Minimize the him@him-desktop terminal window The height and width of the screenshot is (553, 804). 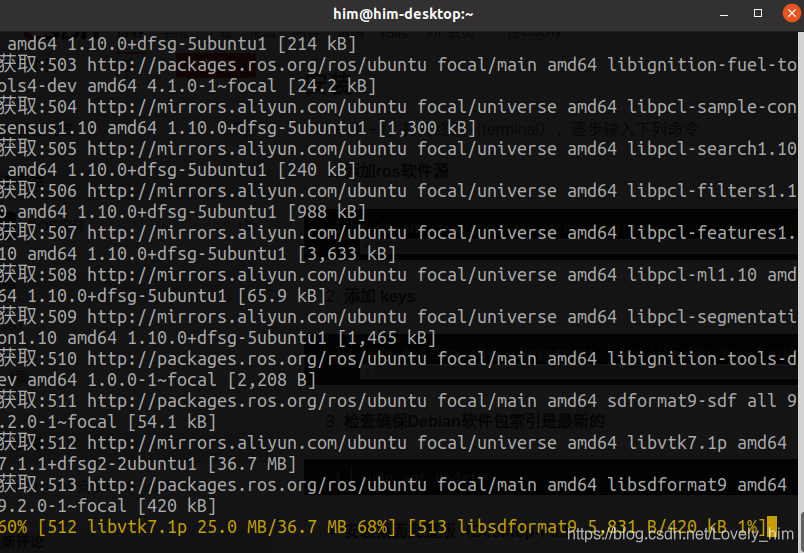[x=723, y=14]
